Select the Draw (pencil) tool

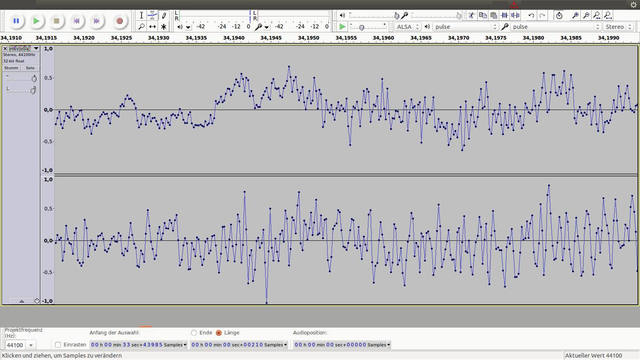[164, 16]
